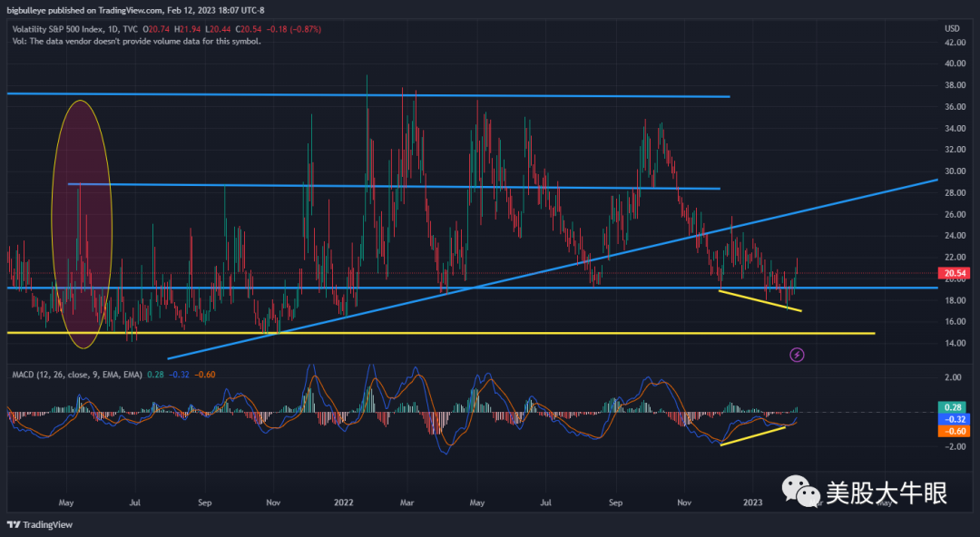Screen dimensions: 980x537
Task: Click the 18.00 price axis label
Action: pos(955,300)
